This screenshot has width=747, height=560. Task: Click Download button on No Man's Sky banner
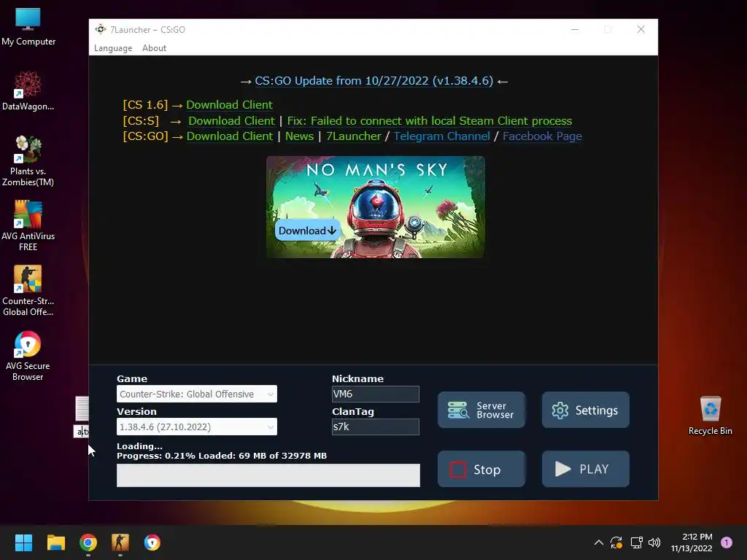pyautogui.click(x=307, y=230)
